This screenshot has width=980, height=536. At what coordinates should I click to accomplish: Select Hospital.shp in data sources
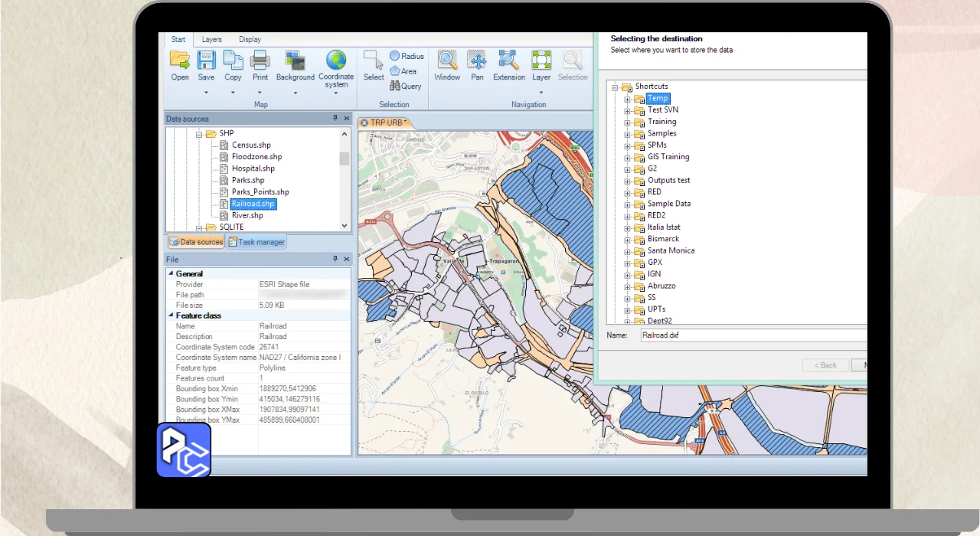(x=253, y=168)
